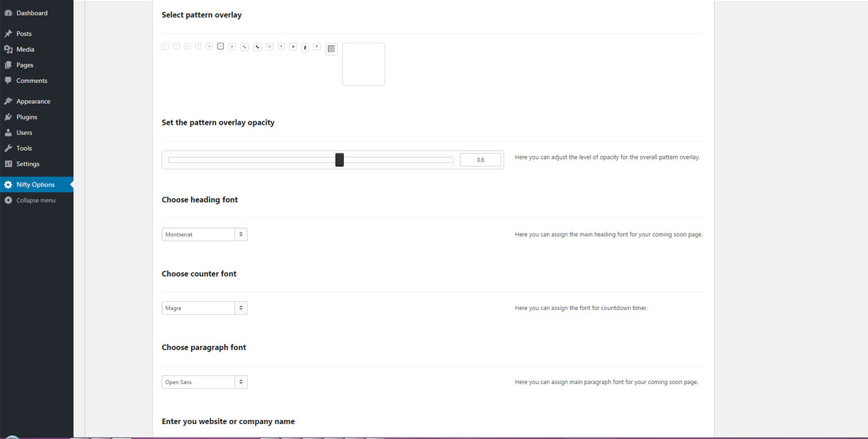Click the Nifty Options gear icon
Viewport: 868px width, 439px height.
8,185
